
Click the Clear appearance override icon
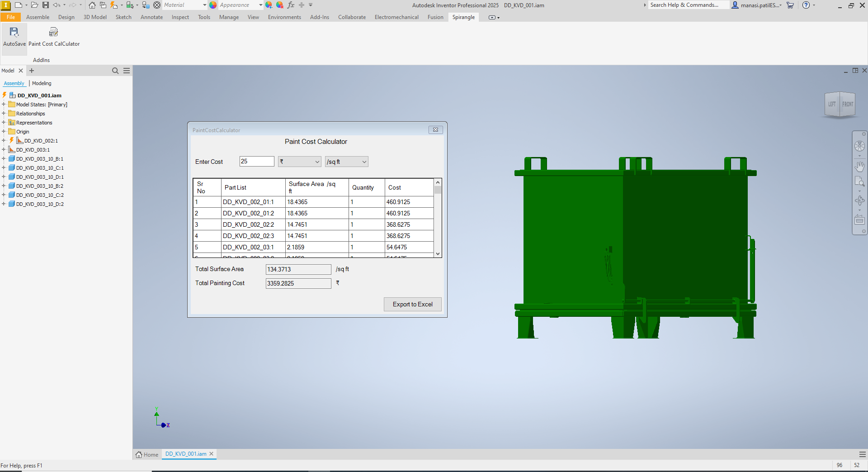280,5
